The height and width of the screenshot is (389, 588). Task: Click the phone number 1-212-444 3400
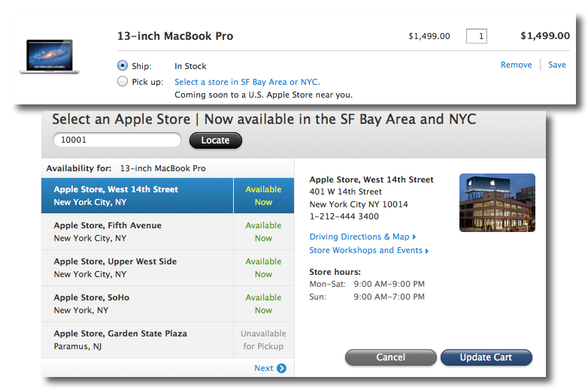(344, 216)
